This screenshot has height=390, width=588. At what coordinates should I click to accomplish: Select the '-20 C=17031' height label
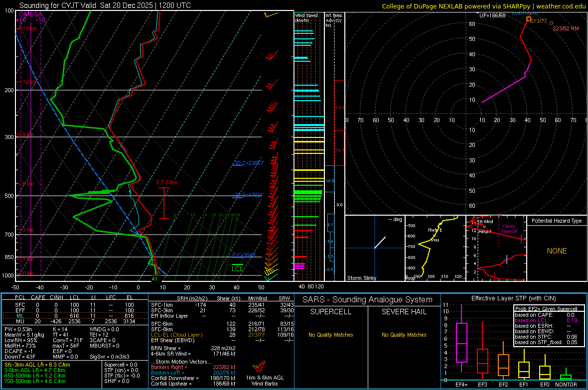click(248, 195)
